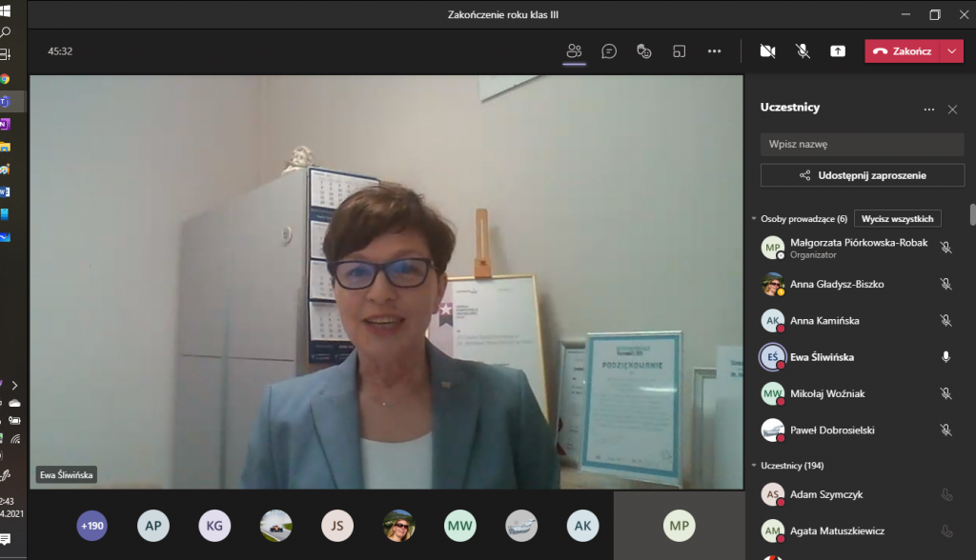Open the dropdown arrow next to Zakończ
The width and height of the screenshot is (976, 560).
(x=952, y=51)
